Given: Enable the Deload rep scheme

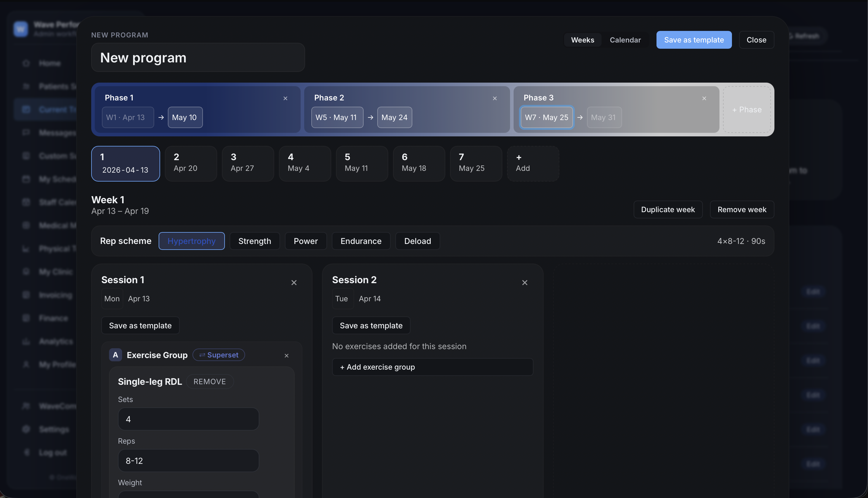Looking at the screenshot, I should (417, 241).
